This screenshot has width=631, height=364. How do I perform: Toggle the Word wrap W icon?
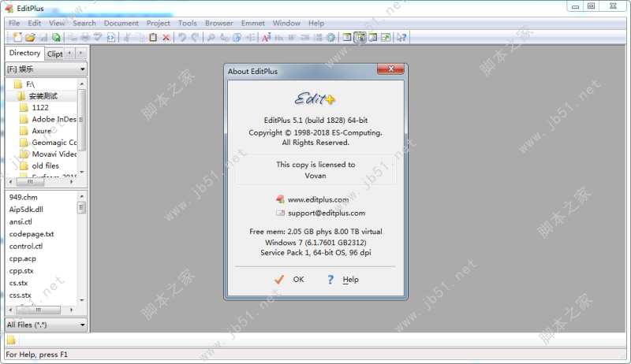click(x=292, y=37)
